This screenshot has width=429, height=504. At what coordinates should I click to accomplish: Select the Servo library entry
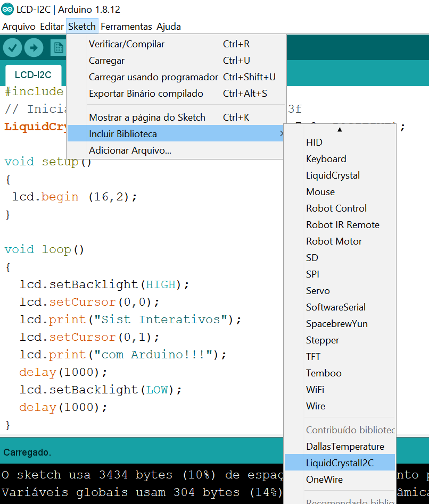318,290
